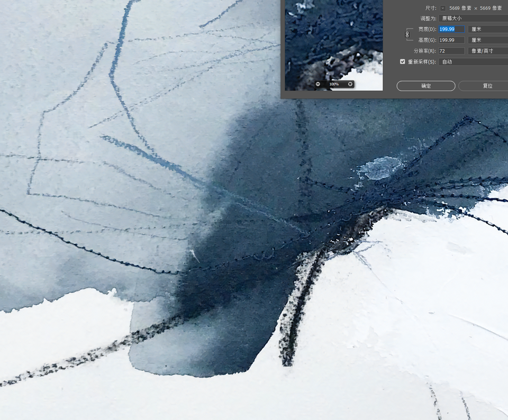Uncheck the 重新采样 checkbox

pos(402,61)
